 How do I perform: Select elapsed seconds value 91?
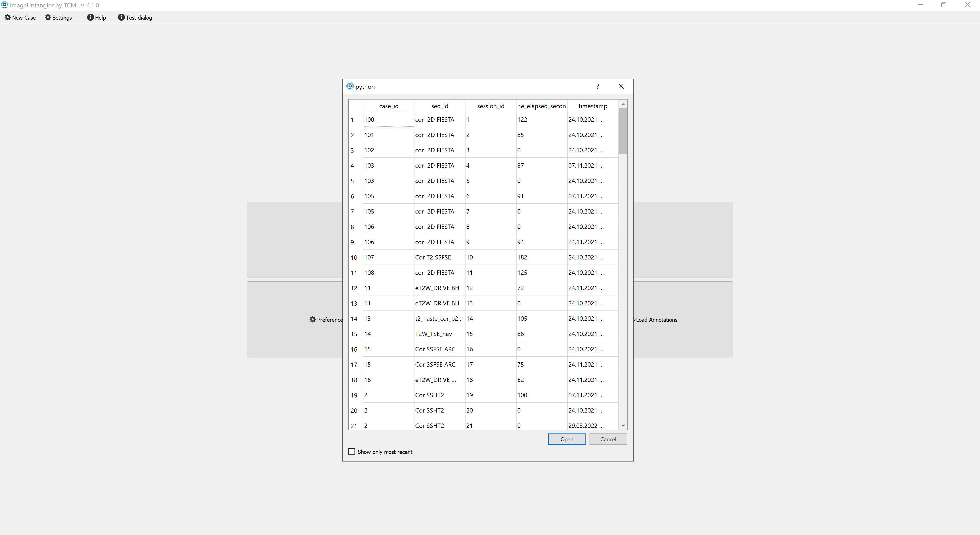coord(542,196)
